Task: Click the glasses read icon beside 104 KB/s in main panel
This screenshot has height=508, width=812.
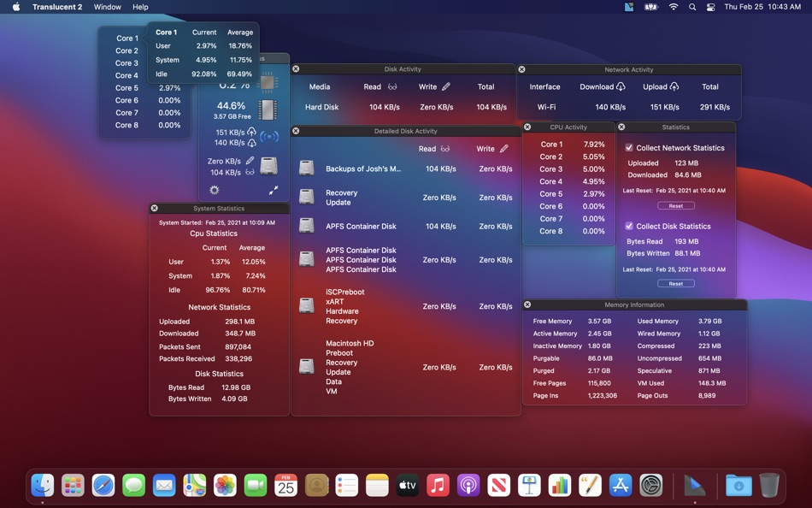Action: 250,172
